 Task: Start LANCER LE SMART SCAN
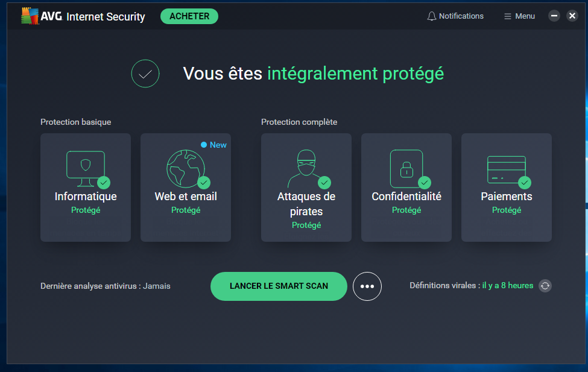pos(279,286)
